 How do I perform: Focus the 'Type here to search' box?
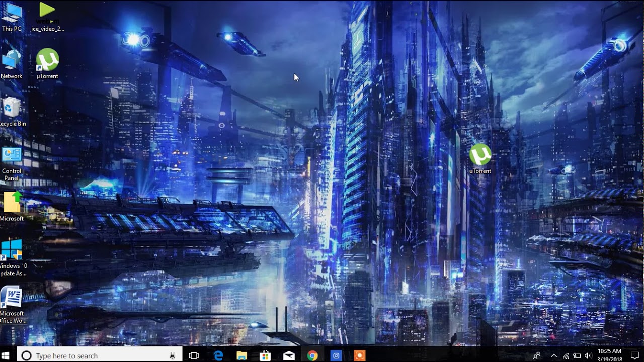point(99,355)
